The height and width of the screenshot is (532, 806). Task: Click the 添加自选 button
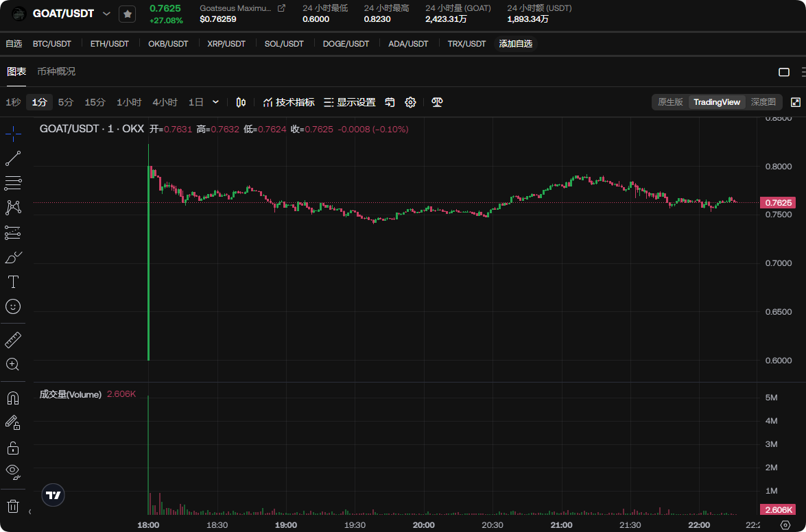(x=515, y=44)
